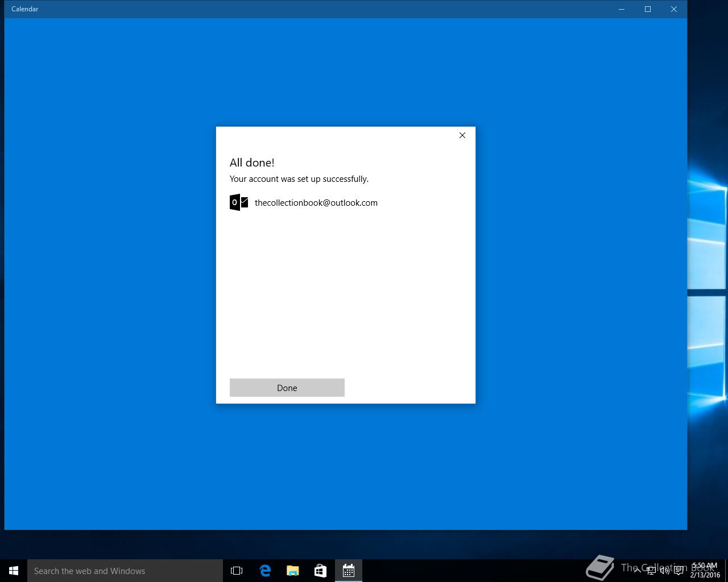Open the Windows Store taskbar icon
This screenshot has height=582, width=728.
point(320,571)
